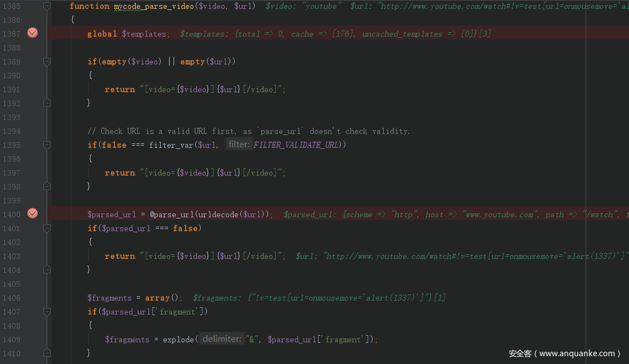Collapse the fragment if block at line 1407
629x364 pixels.
pyautogui.click(x=47, y=312)
